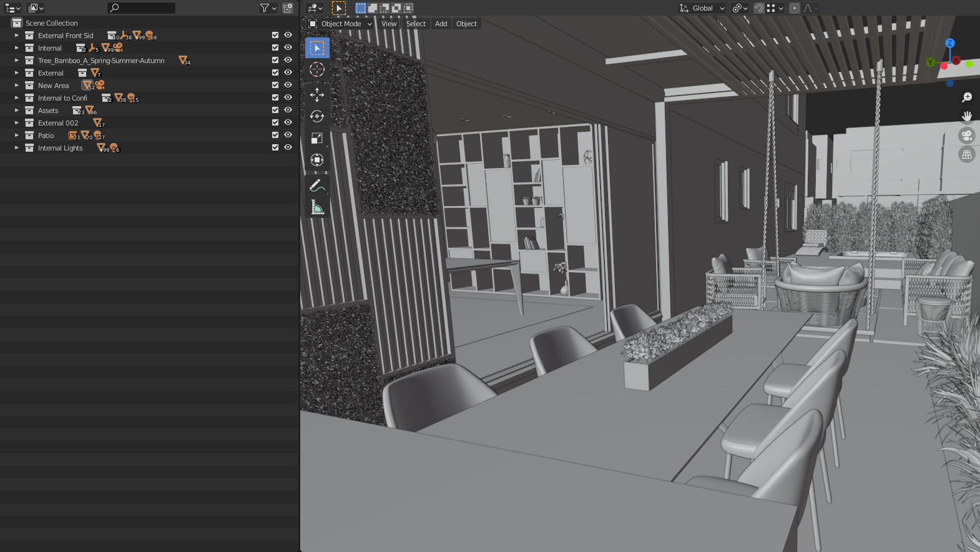Click the New Collection icon in outliner
Viewport: 980px width, 552px height.
(x=288, y=8)
